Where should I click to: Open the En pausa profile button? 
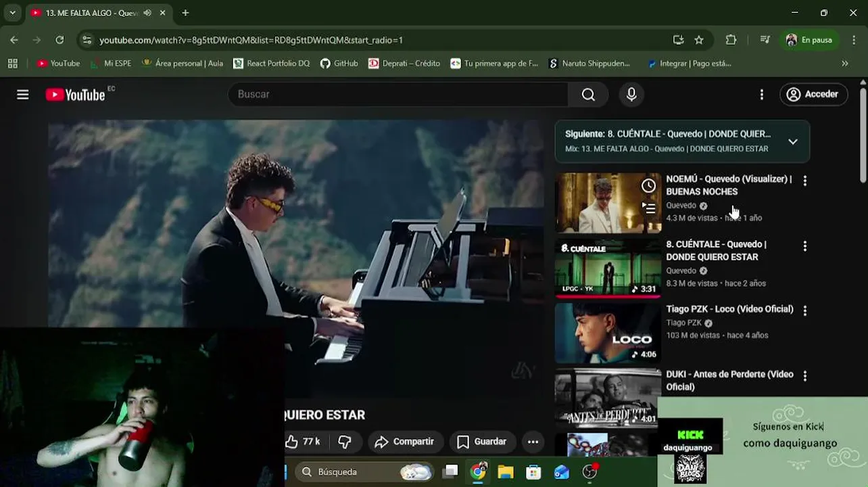pyautogui.click(x=810, y=40)
